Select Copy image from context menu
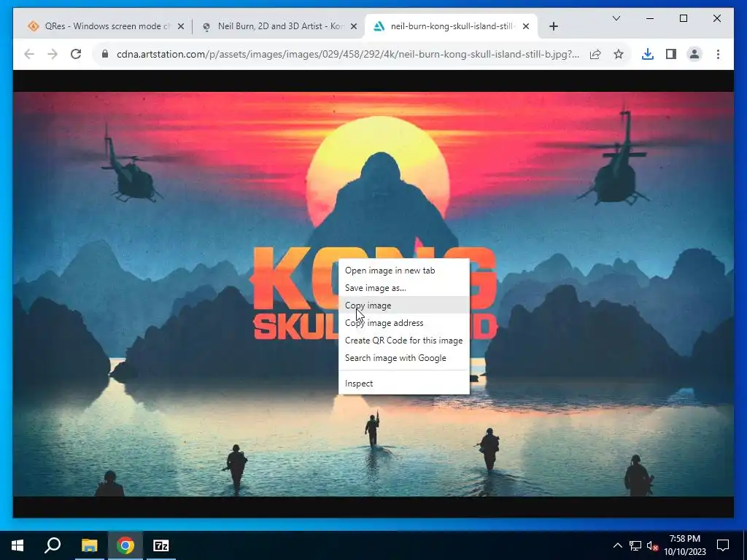Screen dimensions: 747x560 (404, 306)
